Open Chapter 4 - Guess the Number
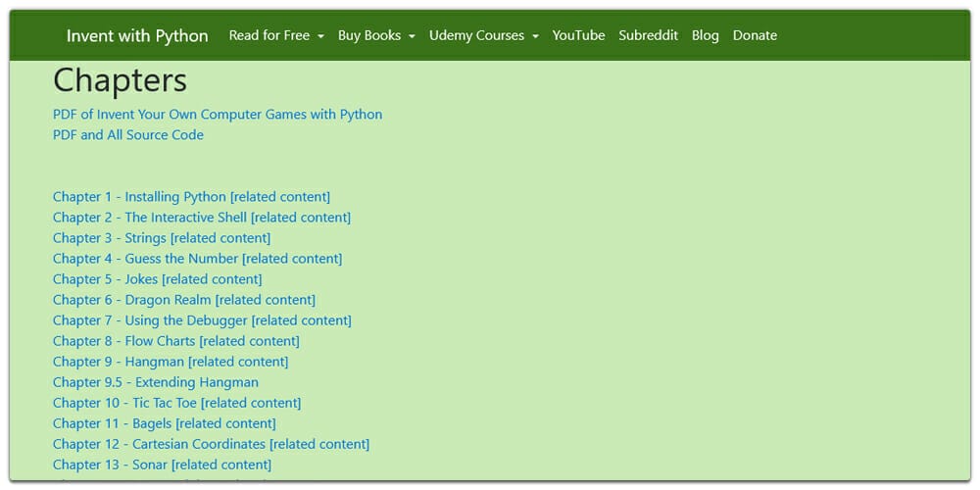The height and width of the screenshot is (490, 980). tap(146, 259)
